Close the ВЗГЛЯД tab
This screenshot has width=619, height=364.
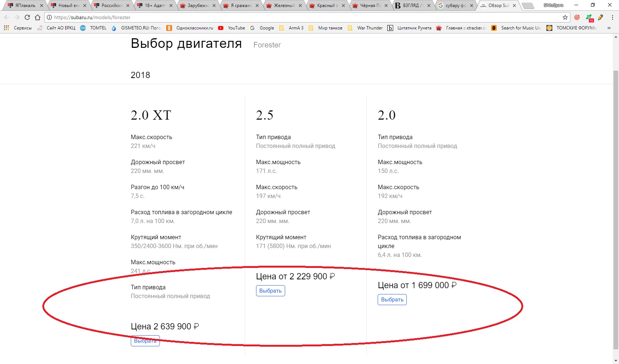[x=429, y=6]
